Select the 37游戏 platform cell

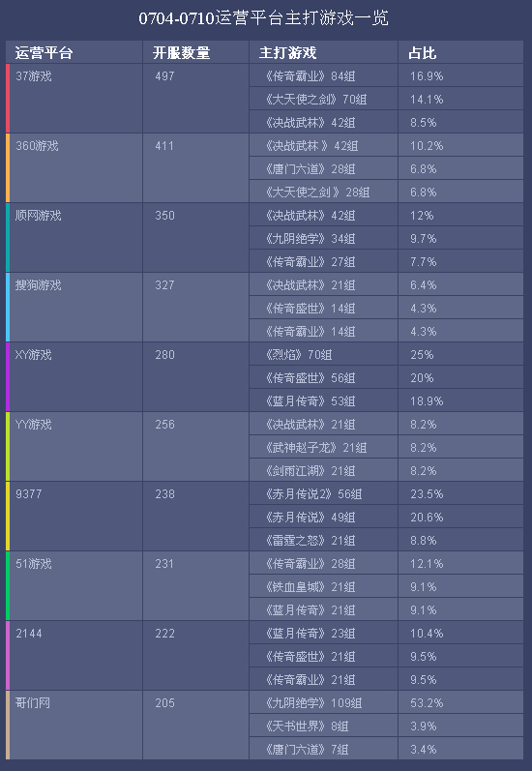(x=76, y=99)
